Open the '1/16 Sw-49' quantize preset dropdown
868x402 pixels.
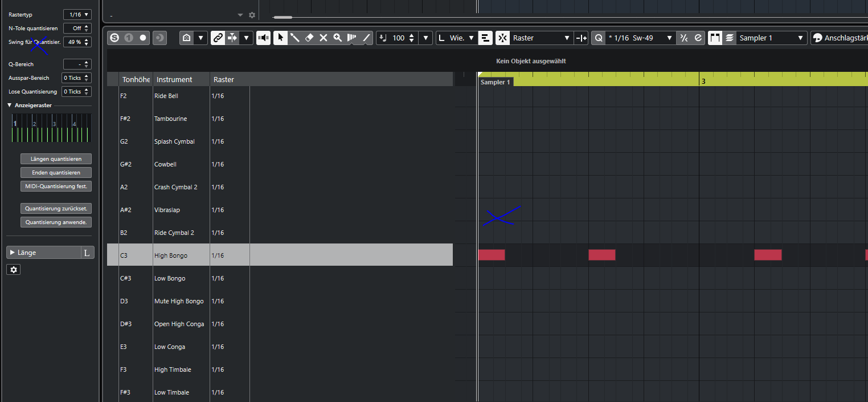point(641,38)
